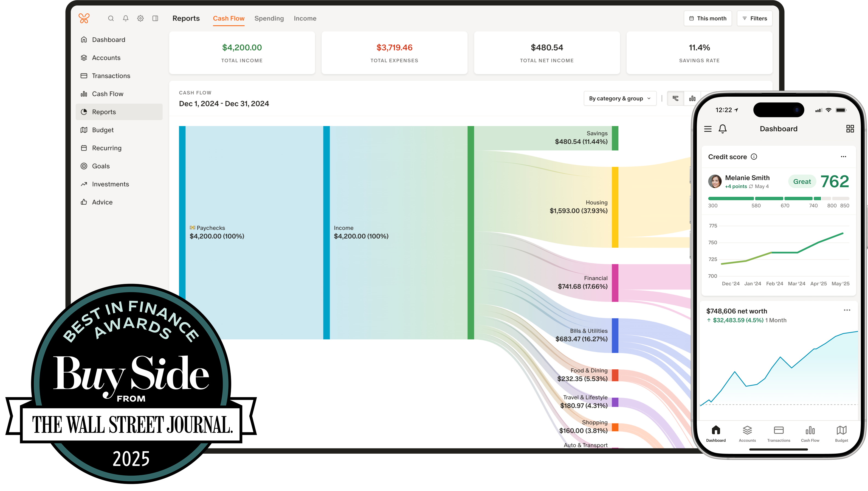Open settings gear icon
This screenshot has height=491, width=868.
coord(140,19)
